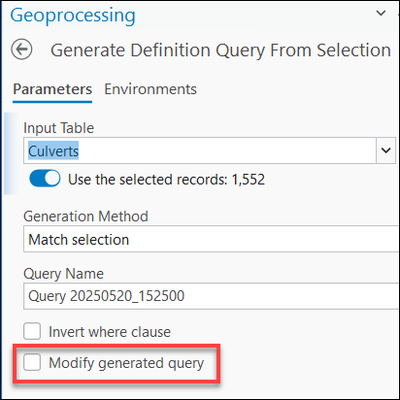The width and height of the screenshot is (400, 400).
Task: Click the Invert where clause label
Action: pyautogui.click(x=110, y=332)
